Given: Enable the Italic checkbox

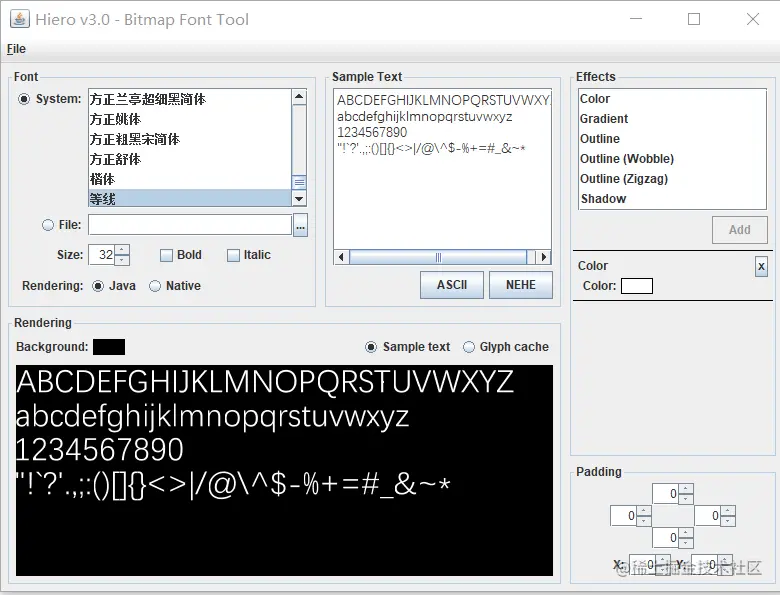Looking at the screenshot, I should pos(233,255).
